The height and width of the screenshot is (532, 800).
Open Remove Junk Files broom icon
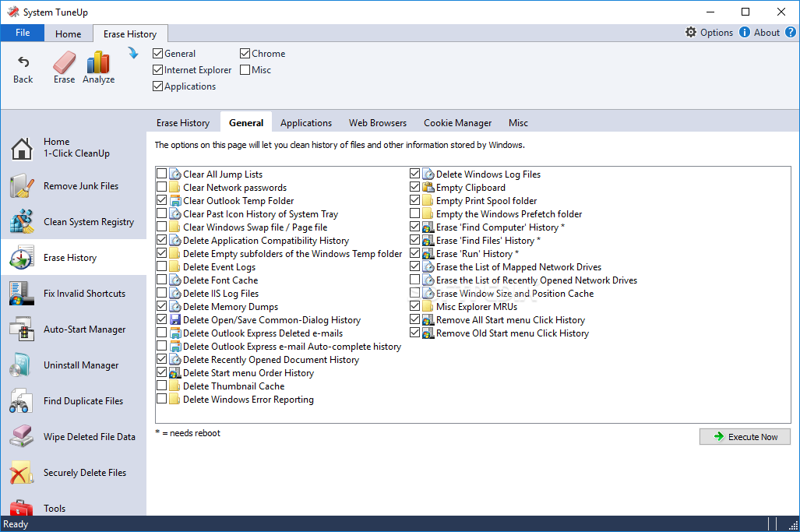[x=22, y=185]
